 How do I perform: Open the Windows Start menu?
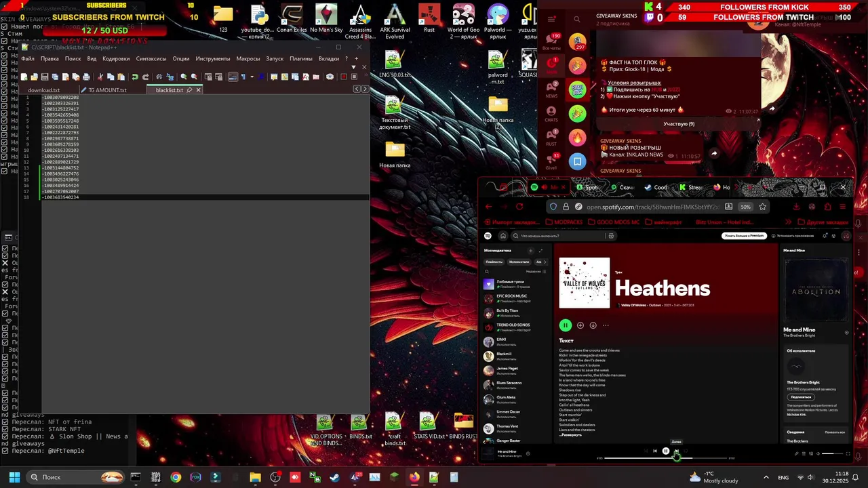[14, 477]
